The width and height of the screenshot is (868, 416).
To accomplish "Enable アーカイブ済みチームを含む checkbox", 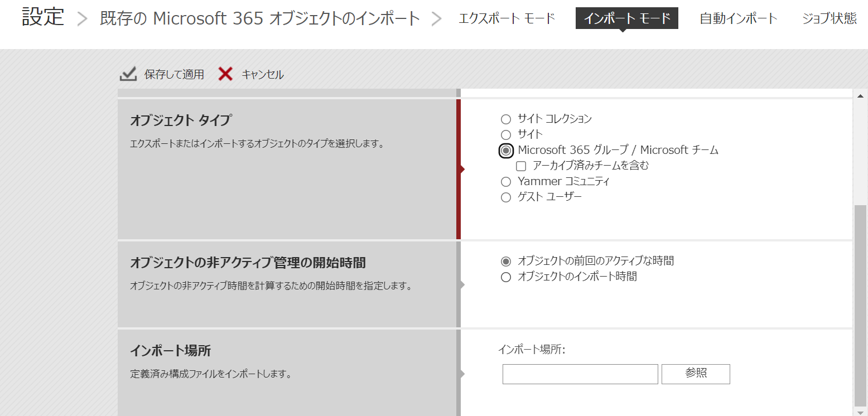I will pos(521,166).
